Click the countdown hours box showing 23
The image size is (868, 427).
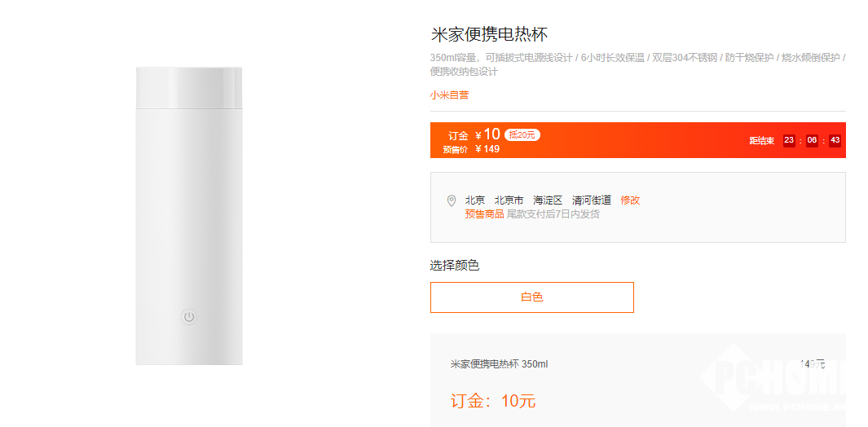[789, 140]
